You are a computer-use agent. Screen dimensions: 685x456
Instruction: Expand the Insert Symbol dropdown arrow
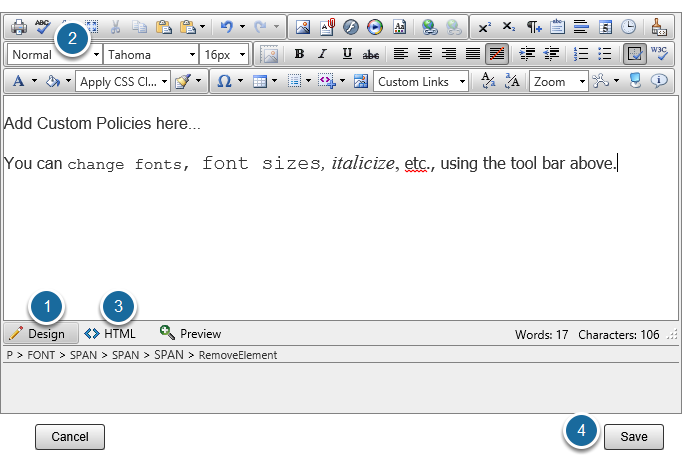240,81
